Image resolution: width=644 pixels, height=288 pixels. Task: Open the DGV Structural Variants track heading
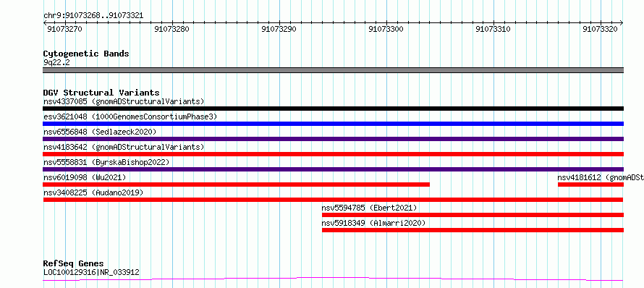click(x=101, y=93)
